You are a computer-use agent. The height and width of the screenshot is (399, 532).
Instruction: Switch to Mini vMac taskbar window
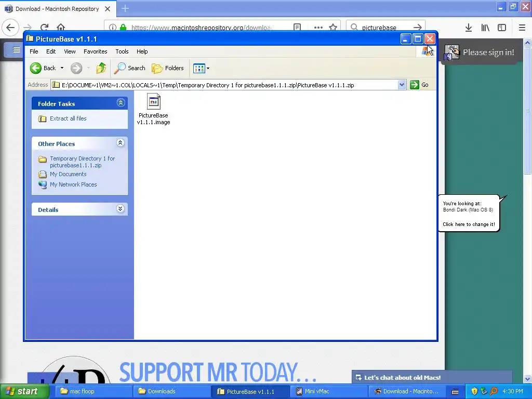click(328, 391)
